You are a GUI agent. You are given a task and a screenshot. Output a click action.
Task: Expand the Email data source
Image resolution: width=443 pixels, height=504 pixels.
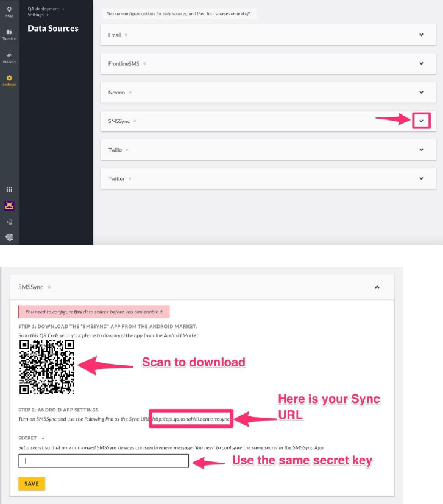pos(421,35)
